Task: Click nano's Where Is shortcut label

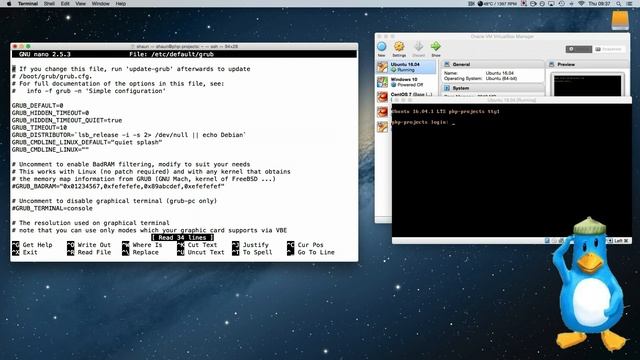Action: [147, 245]
